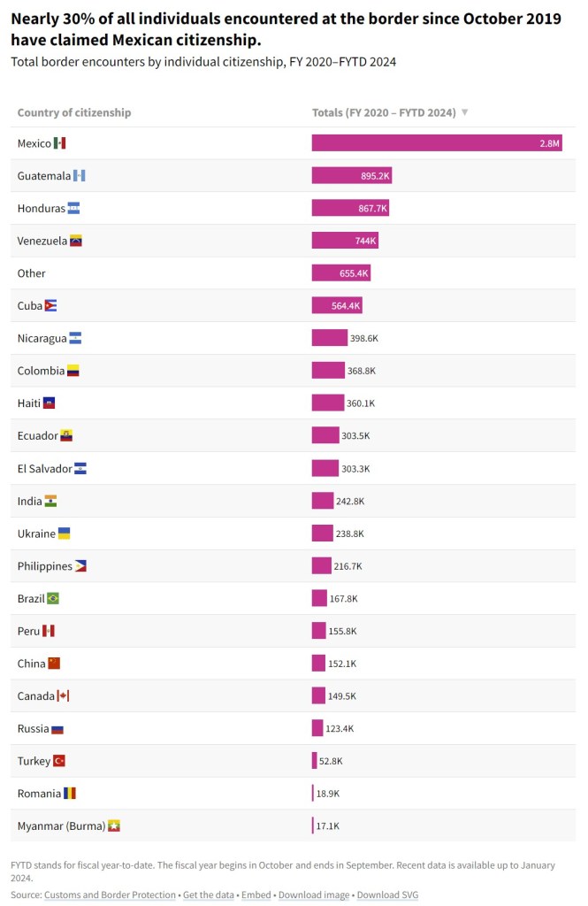
Task: Click the Download SVG link
Action: click(x=387, y=895)
